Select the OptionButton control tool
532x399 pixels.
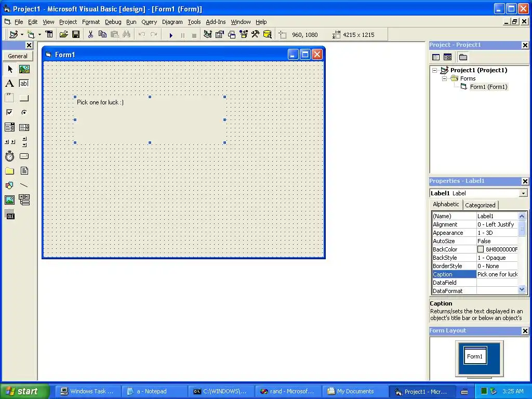[24, 112]
